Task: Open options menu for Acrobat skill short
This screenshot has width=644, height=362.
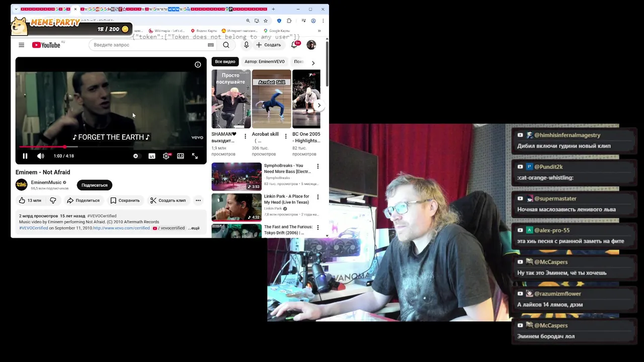Action: (x=286, y=136)
